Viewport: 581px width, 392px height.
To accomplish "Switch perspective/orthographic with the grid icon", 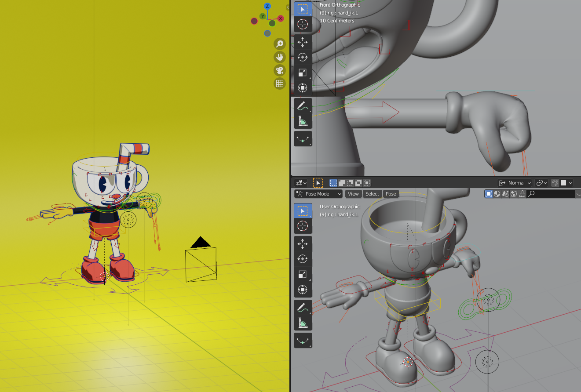I will click(x=280, y=83).
